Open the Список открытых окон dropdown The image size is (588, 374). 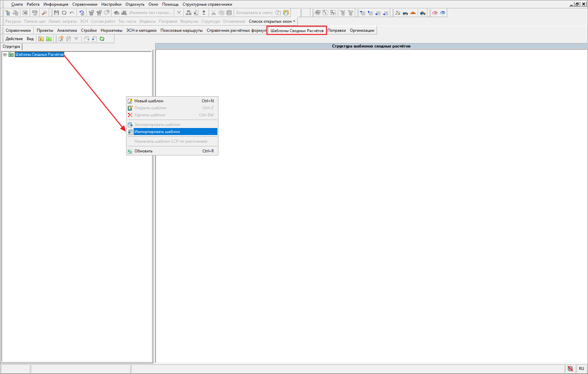(272, 21)
